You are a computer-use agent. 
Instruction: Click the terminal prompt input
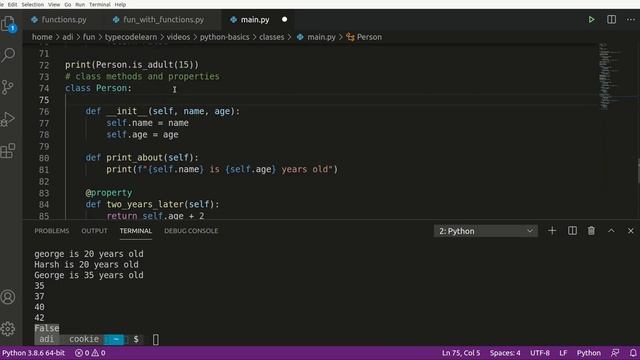(156, 340)
